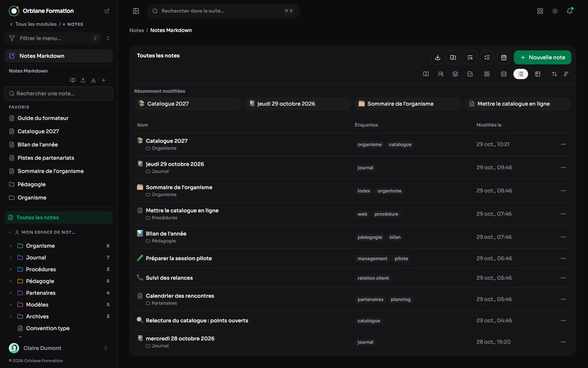Open note Préparer la session pilote
Viewport: 588px width, 368px height.
coord(179,258)
